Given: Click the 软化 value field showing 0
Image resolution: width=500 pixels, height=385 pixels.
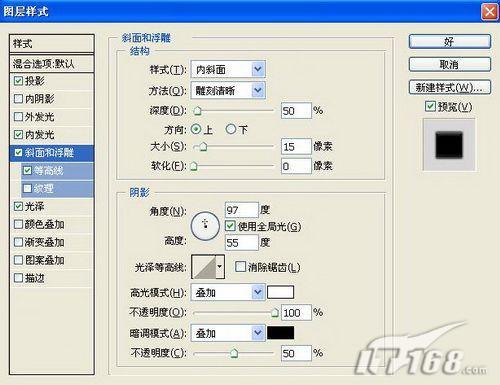Looking at the screenshot, I should 296,166.
